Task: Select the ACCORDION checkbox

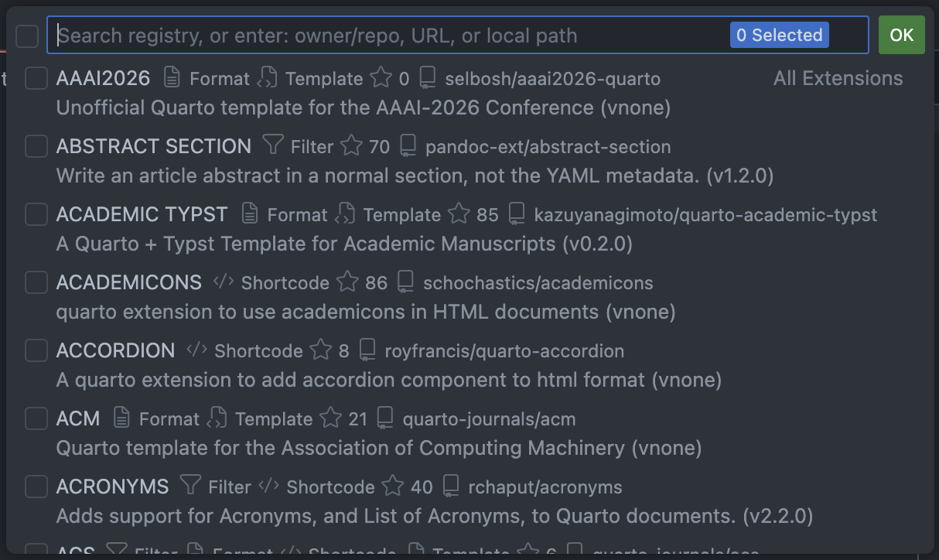Action: [36, 350]
